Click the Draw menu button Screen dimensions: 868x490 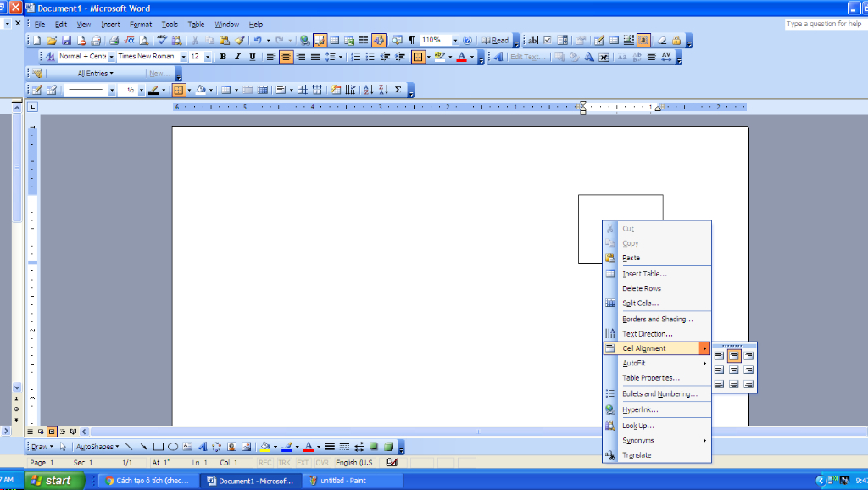[x=42, y=447]
